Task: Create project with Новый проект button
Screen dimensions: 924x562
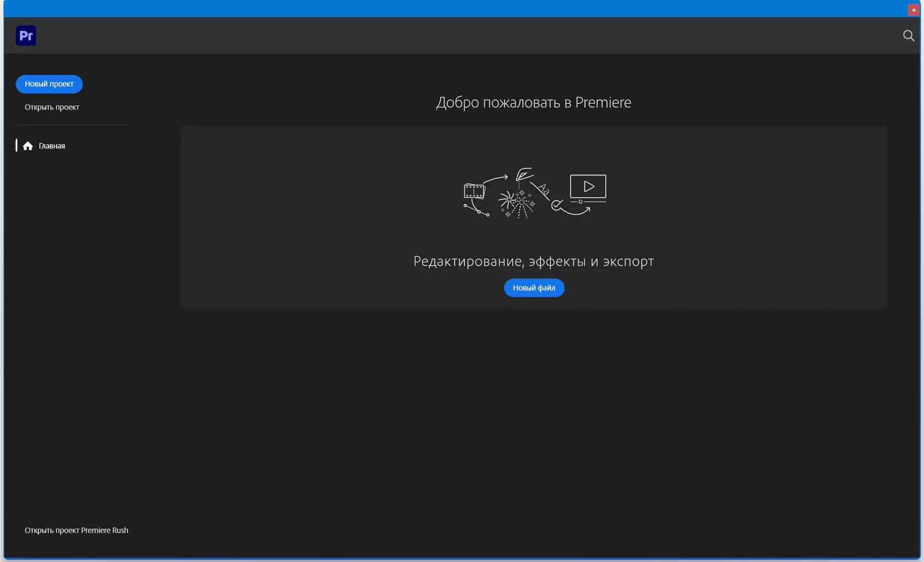Action: [x=49, y=84]
